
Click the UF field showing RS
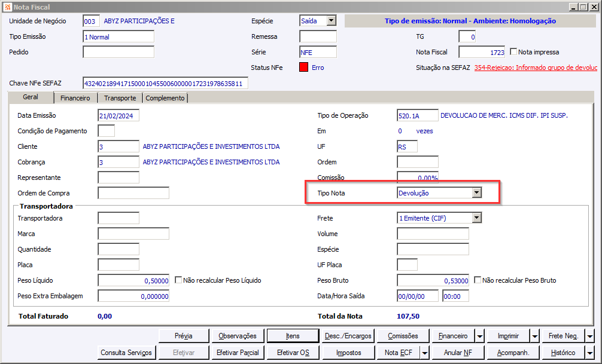(x=408, y=146)
